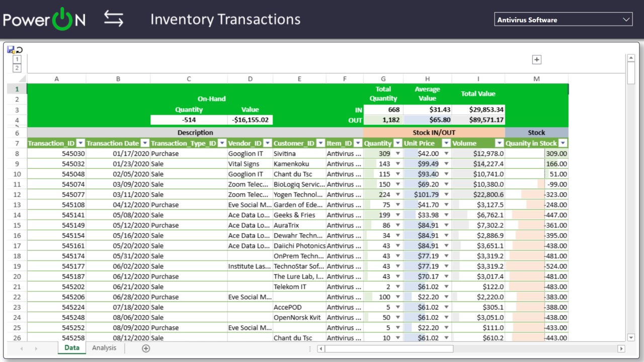
Task: Click stock cell -99.00
Action: (x=536, y=185)
